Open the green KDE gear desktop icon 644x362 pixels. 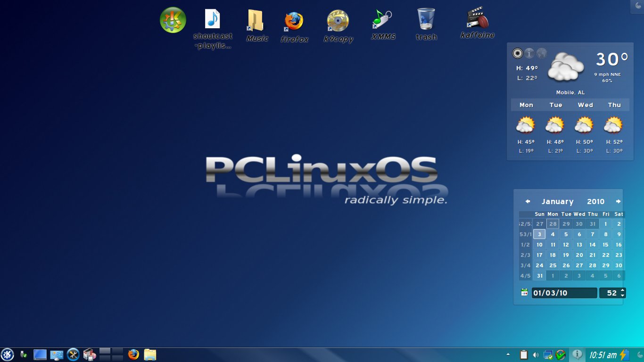pos(173,20)
